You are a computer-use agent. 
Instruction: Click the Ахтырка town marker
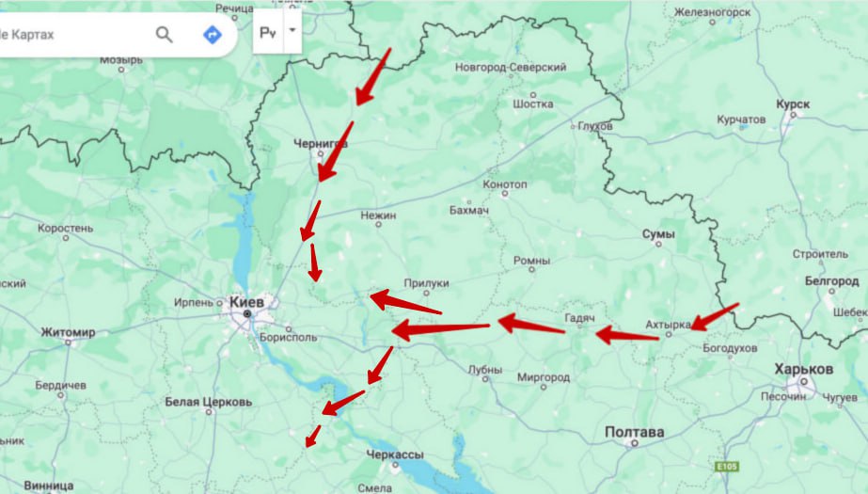[668, 335]
